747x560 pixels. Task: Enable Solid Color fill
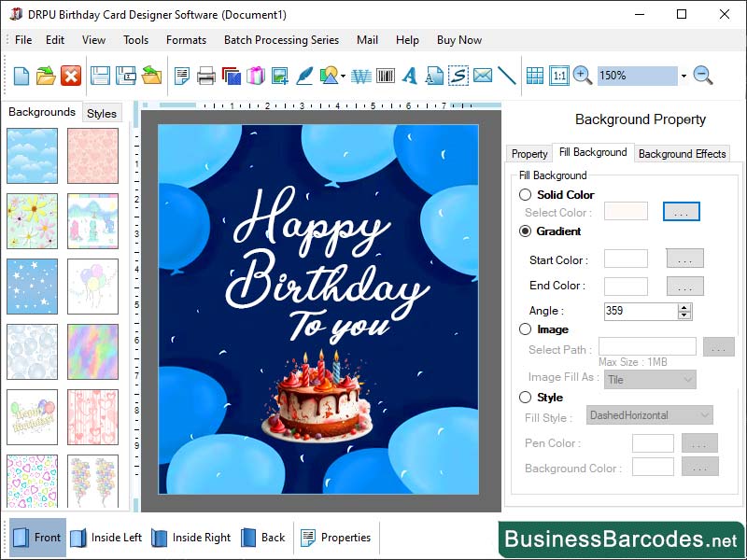click(525, 194)
